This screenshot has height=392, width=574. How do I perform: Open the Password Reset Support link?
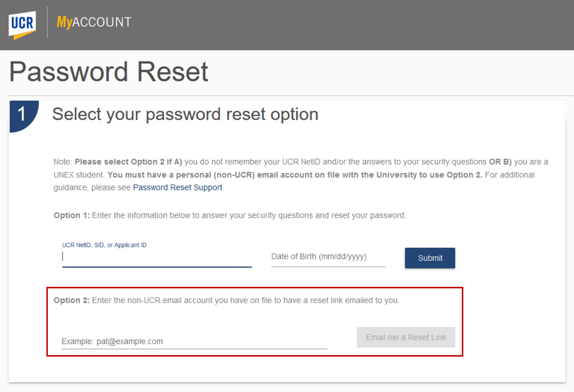point(177,188)
